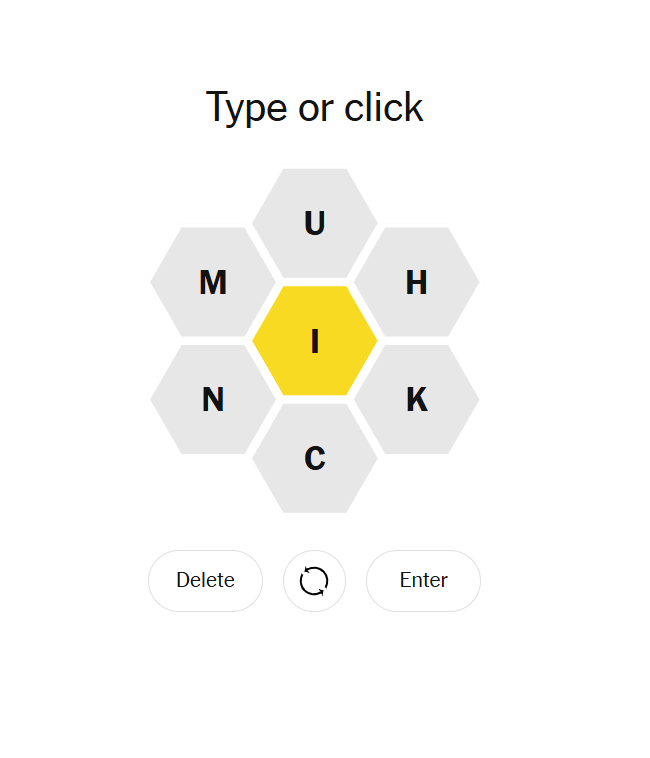Remove last letter using Delete
Image resolution: width=650 pixels, height=758 pixels.
point(205,580)
